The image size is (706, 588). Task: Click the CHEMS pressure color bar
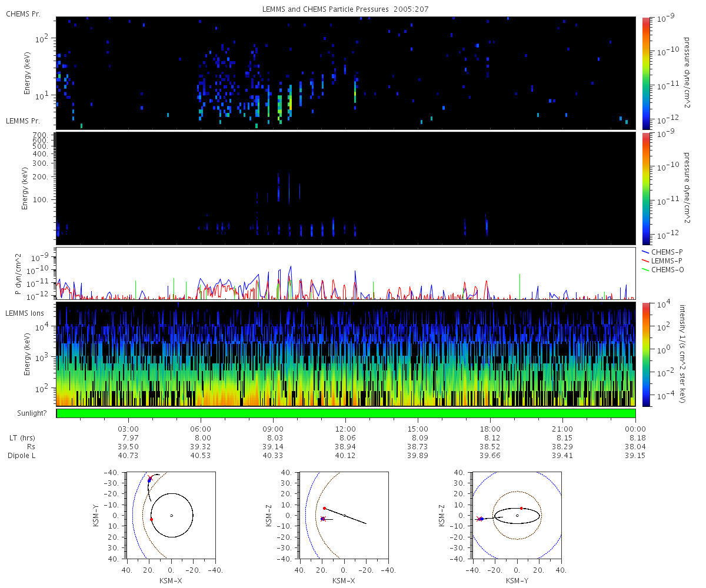tap(646, 73)
